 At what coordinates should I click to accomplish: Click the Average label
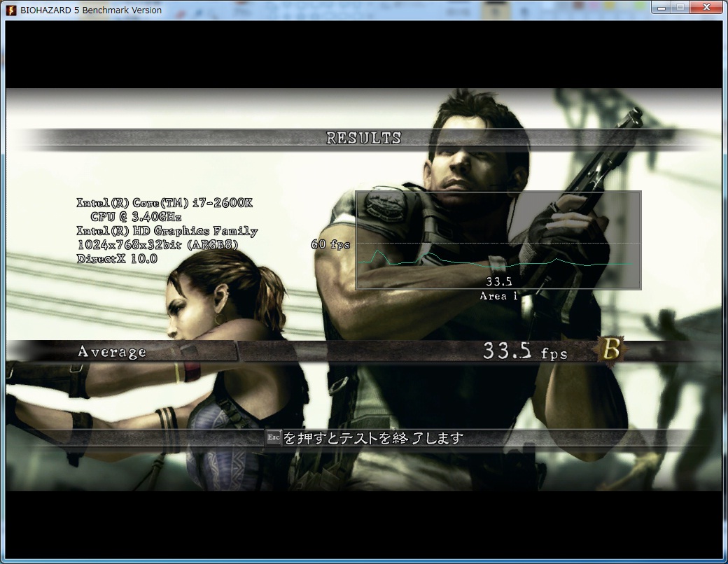coord(112,352)
